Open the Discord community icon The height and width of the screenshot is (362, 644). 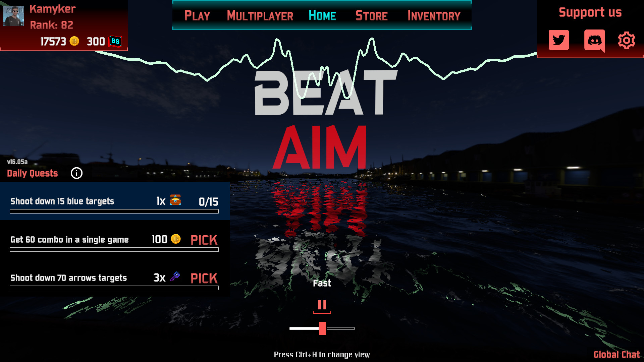(594, 40)
